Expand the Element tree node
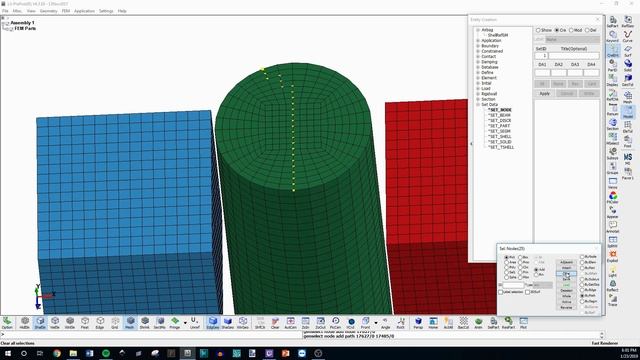This screenshot has width=640, height=360. 478,78
